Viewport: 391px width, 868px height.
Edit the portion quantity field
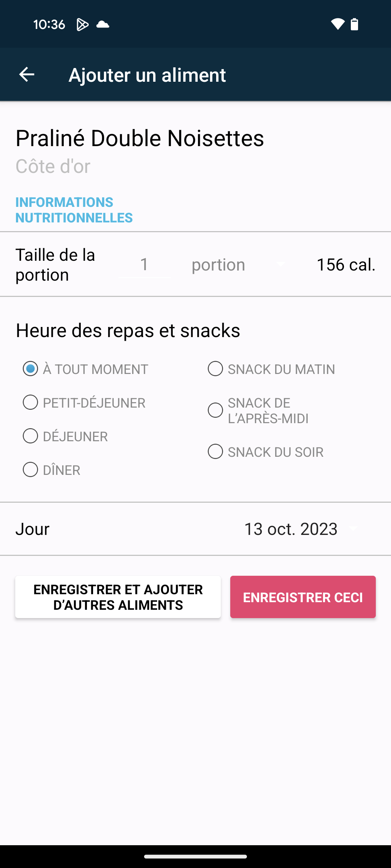coord(144,265)
